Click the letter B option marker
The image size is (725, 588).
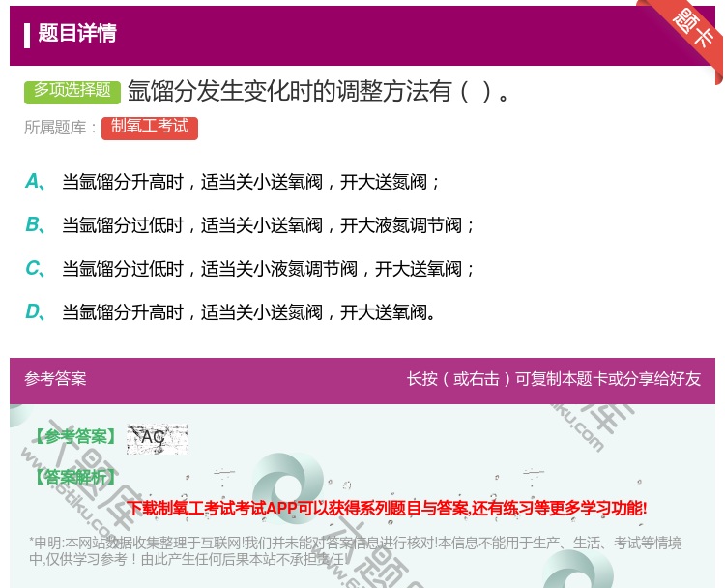(x=35, y=225)
